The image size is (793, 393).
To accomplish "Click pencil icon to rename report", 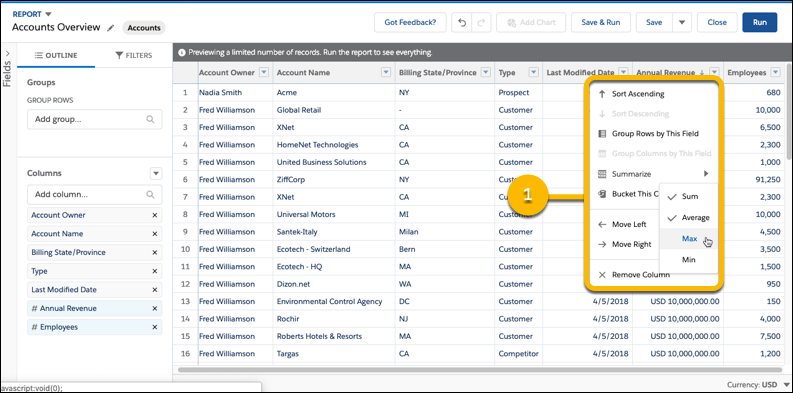I will click(x=111, y=28).
